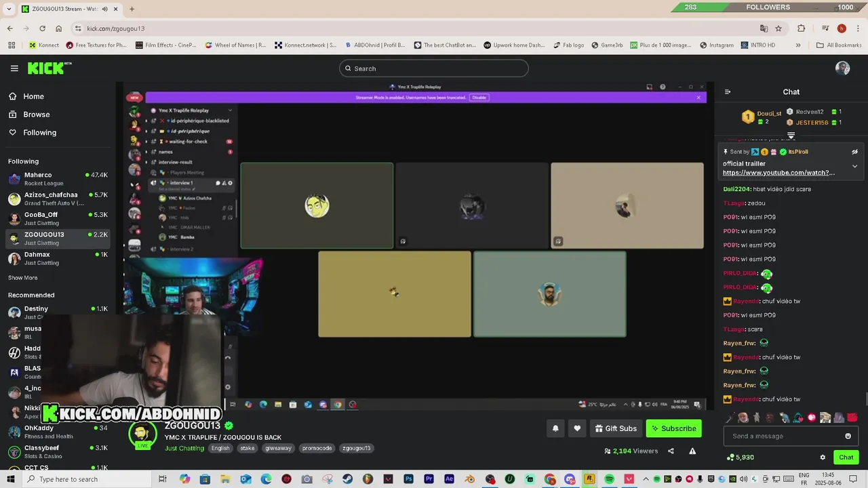Open browser apps grid shortcut
Viewport: 868px width, 488px height.
coord(12,45)
